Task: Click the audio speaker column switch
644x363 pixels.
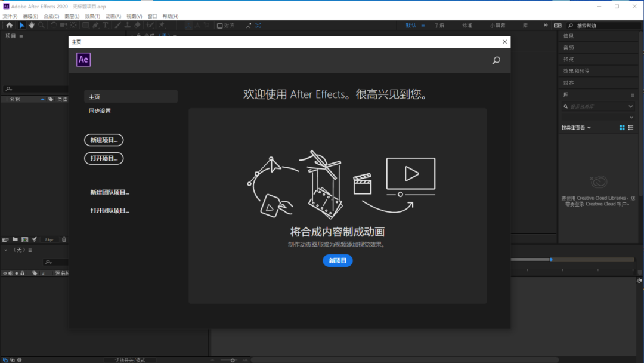Action: 11,273
